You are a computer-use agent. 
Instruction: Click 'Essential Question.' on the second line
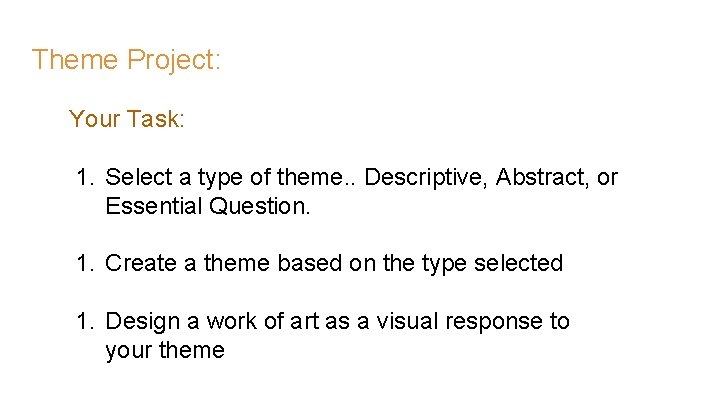click(208, 207)
